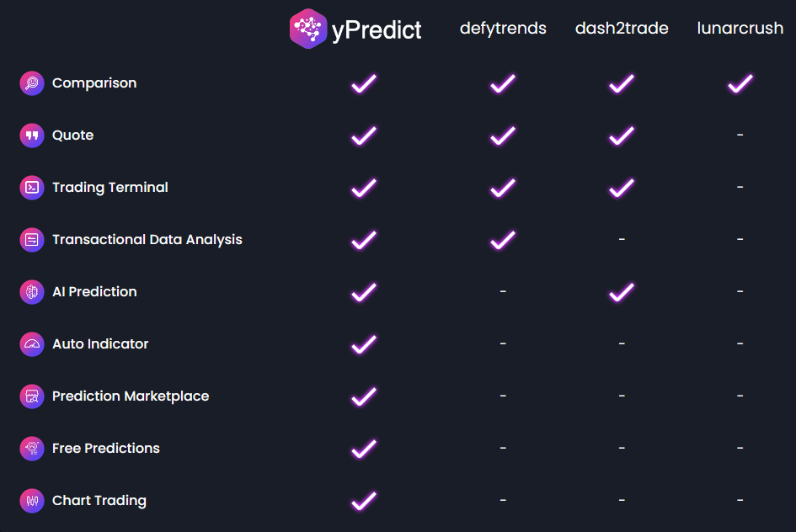Click the AI Prediction brain icon
The image size is (796, 532).
(32, 291)
